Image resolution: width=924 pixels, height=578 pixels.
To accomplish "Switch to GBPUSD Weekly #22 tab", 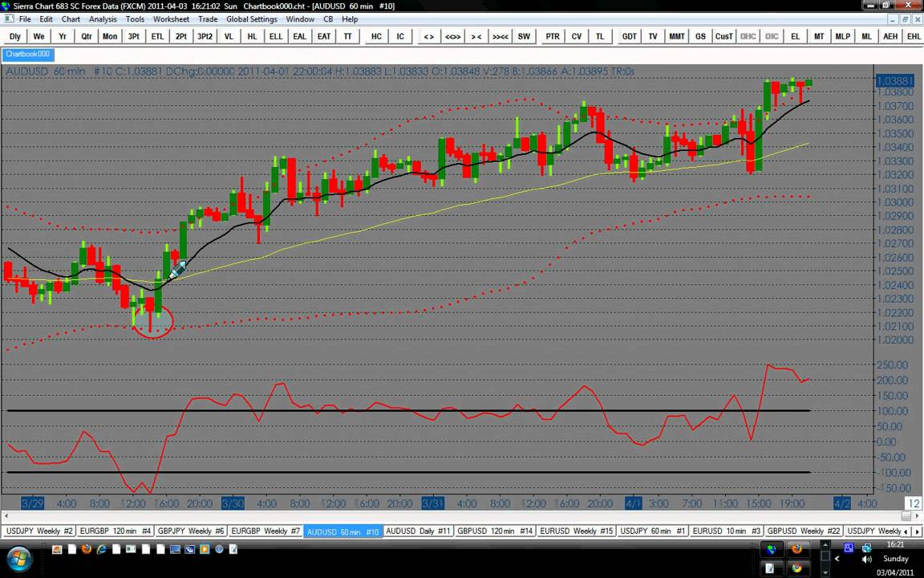I will click(x=804, y=531).
